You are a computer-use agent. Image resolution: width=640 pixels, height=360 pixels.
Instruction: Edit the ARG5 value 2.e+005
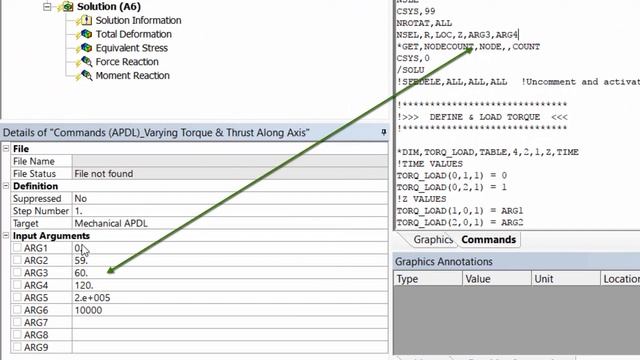[x=230, y=298]
